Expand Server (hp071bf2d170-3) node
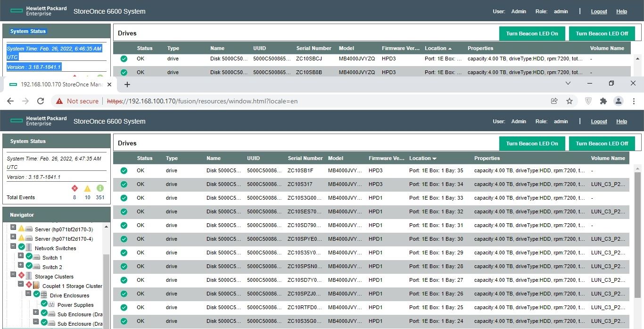 13,228
